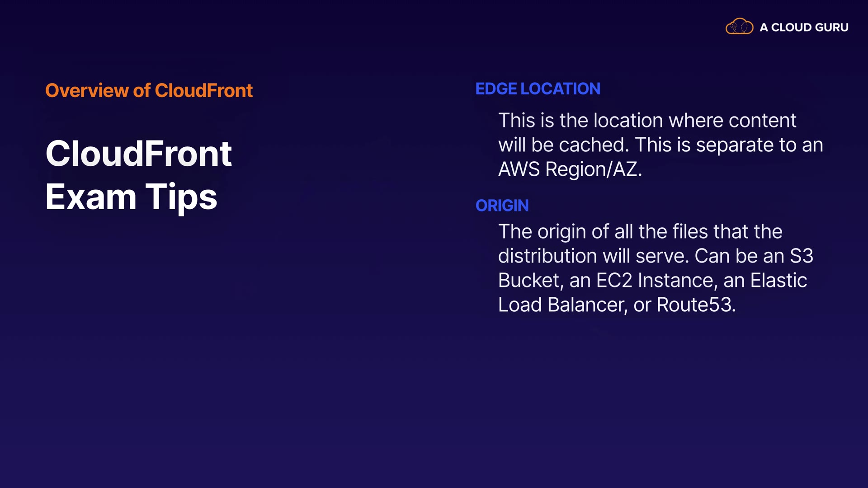
Task: Click the large white "CloudFront" title word
Action: (139, 154)
